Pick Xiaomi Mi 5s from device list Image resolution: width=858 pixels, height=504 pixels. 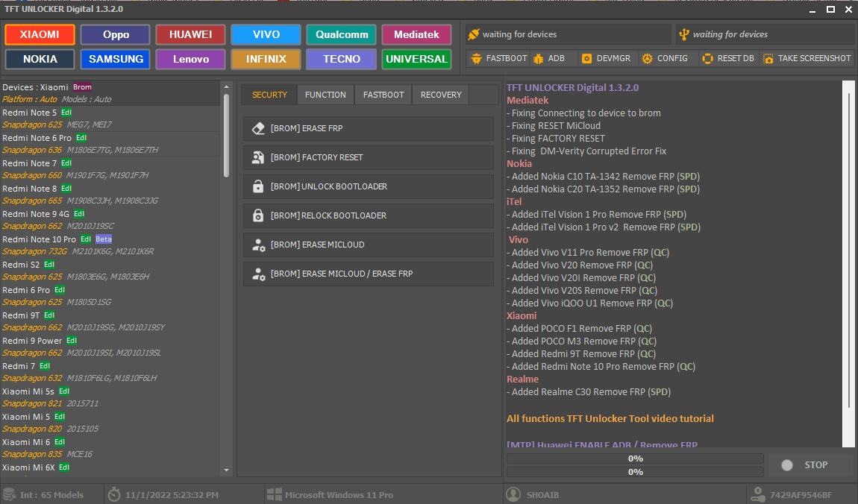coord(28,391)
